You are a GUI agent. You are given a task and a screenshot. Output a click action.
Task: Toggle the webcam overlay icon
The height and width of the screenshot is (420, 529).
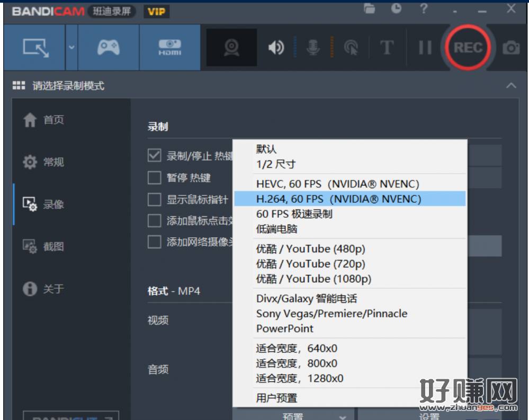231,48
